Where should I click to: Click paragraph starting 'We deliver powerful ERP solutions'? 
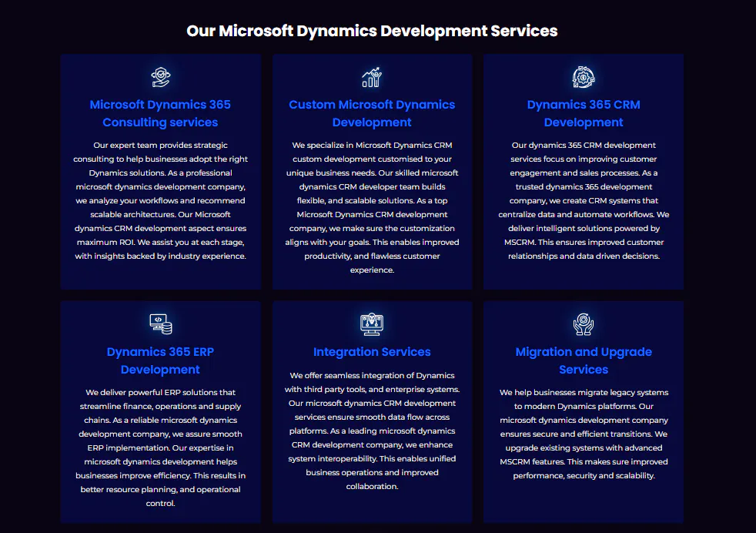(x=161, y=448)
